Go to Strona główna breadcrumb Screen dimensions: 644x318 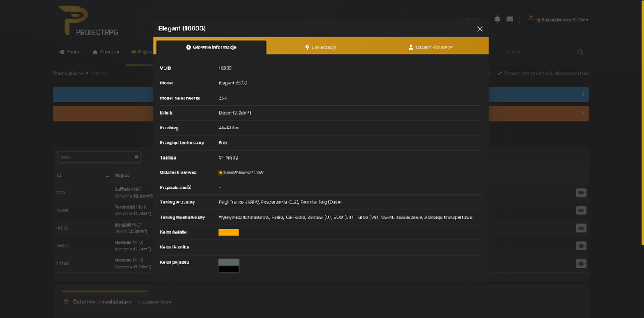click(x=68, y=73)
